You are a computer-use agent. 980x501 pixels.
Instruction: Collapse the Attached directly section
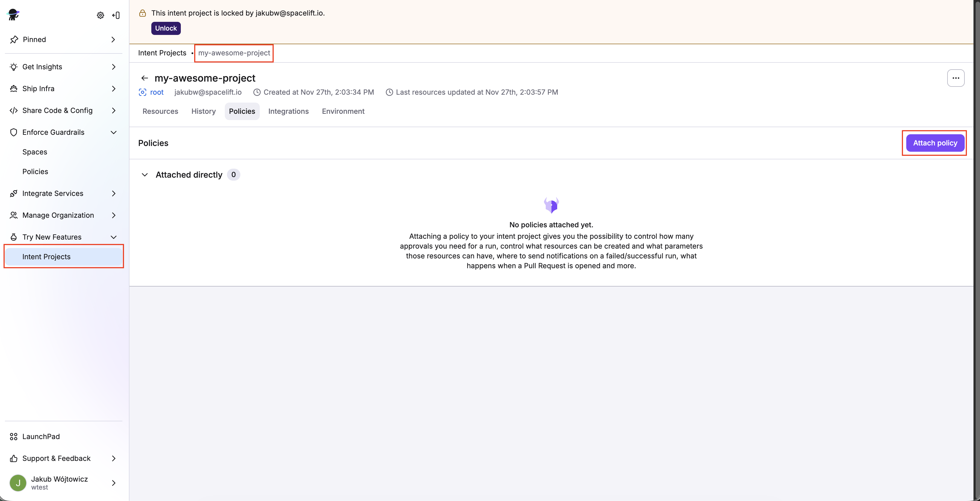point(144,175)
